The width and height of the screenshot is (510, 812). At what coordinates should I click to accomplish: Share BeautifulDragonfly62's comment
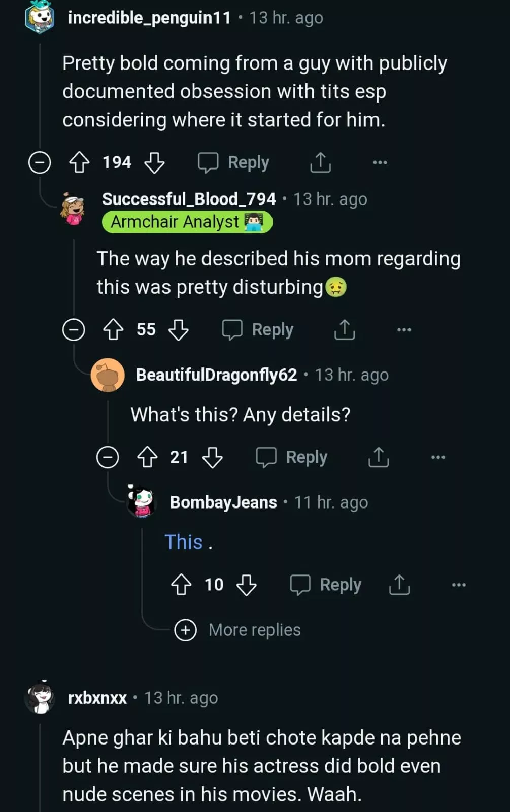(x=378, y=457)
